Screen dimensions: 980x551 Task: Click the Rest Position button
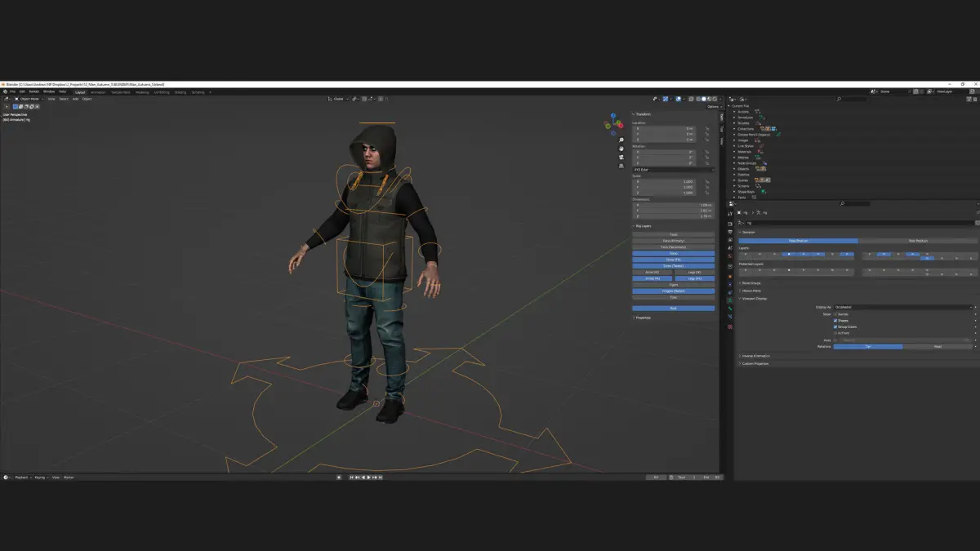click(x=918, y=241)
